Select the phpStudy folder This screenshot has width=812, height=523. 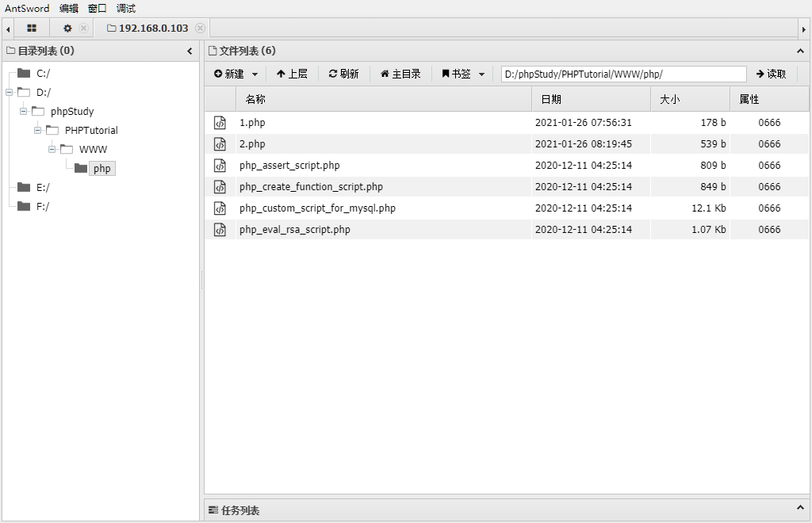(x=72, y=112)
